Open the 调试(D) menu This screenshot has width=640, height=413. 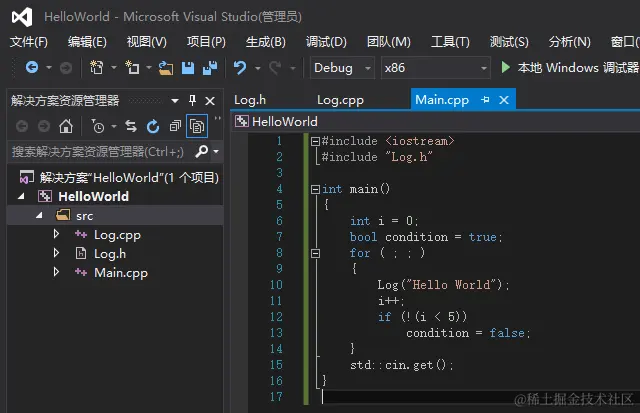[326, 42]
